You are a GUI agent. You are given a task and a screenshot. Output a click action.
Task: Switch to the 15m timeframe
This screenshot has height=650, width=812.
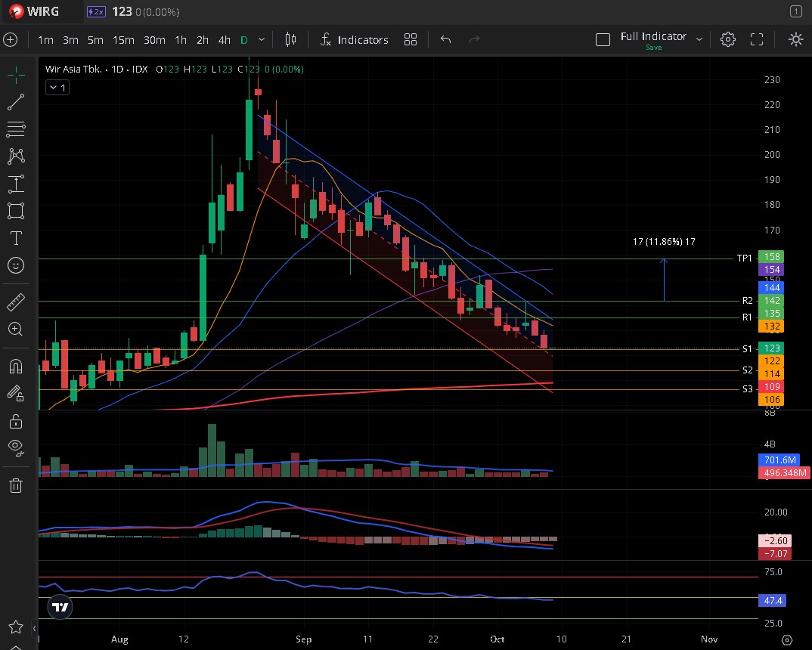[123, 39]
